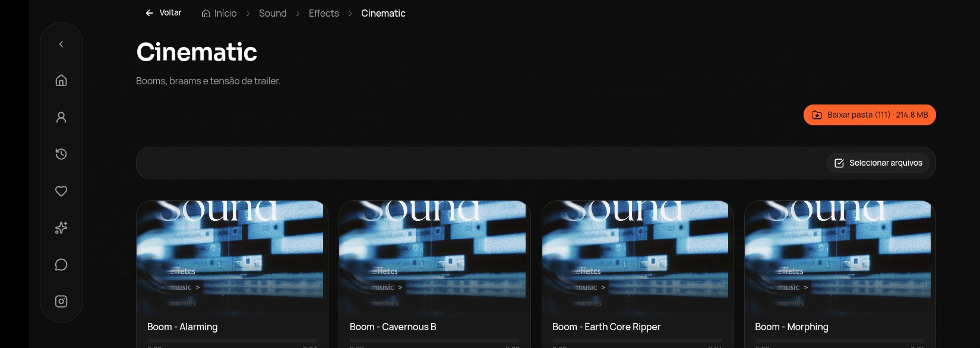Open the user profile icon in sidebar
This screenshot has height=348, width=980.
pyautogui.click(x=61, y=117)
